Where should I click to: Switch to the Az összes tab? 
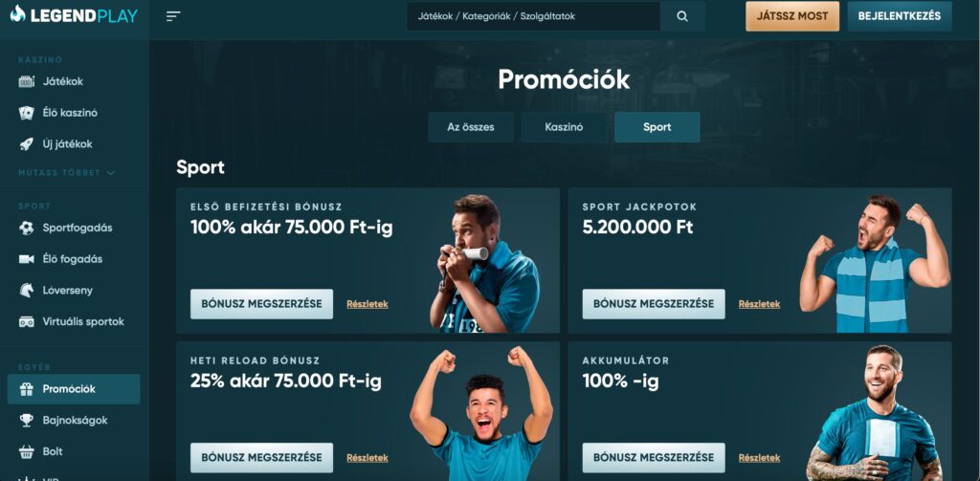[x=471, y=127]
